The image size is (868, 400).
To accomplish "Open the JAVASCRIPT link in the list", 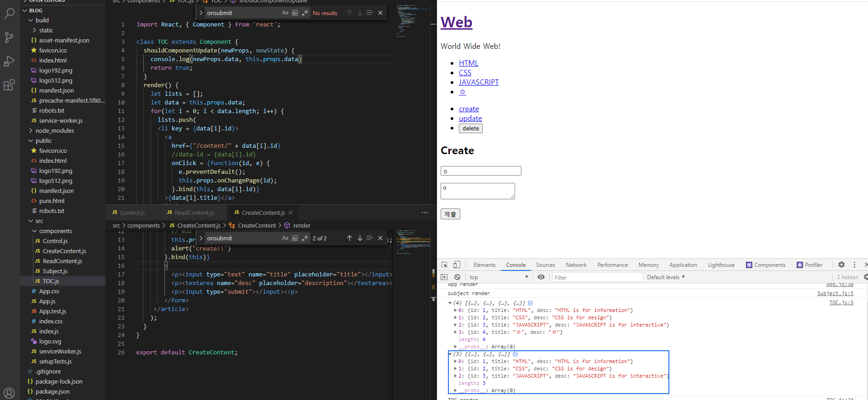I will click(x=479, y=82).
